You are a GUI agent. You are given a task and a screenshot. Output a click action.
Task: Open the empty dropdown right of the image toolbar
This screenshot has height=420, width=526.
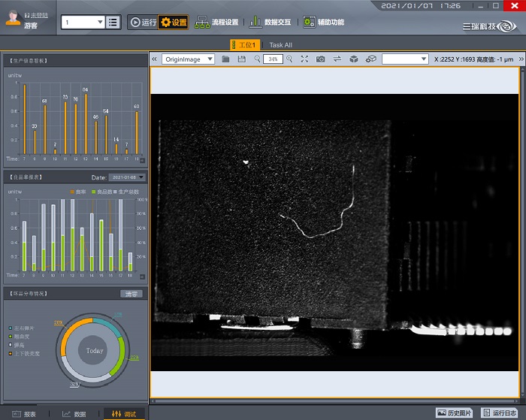tap(404, 59)
